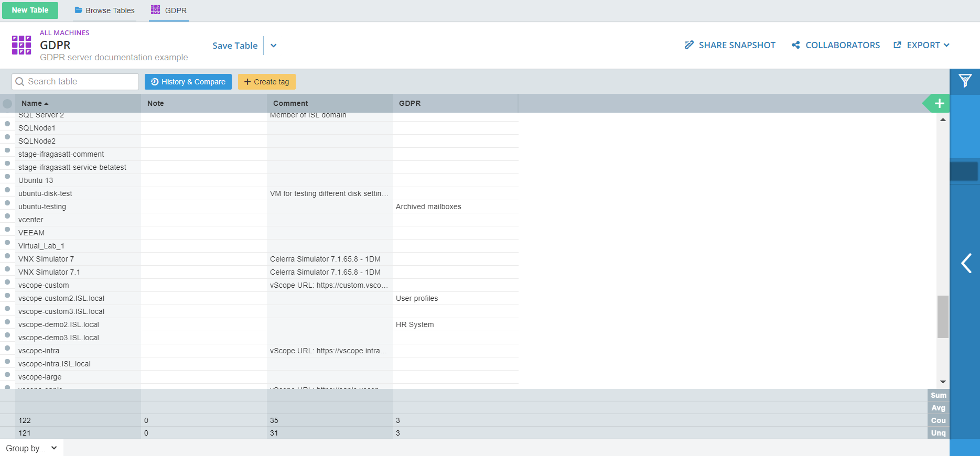The image size is (980, 456).
Task: Toggle row selector for Ubuntu 13
Action: [7, 176]
